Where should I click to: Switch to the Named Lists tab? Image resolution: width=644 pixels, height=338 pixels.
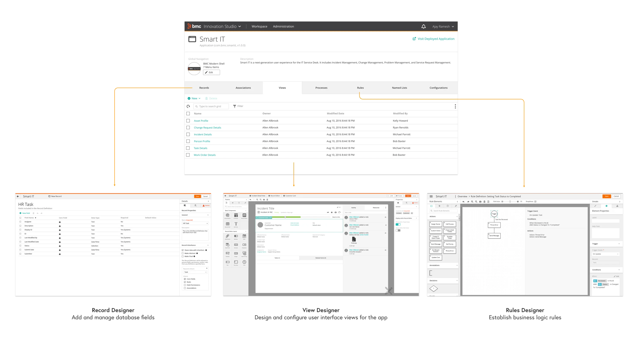click(399, 88)
